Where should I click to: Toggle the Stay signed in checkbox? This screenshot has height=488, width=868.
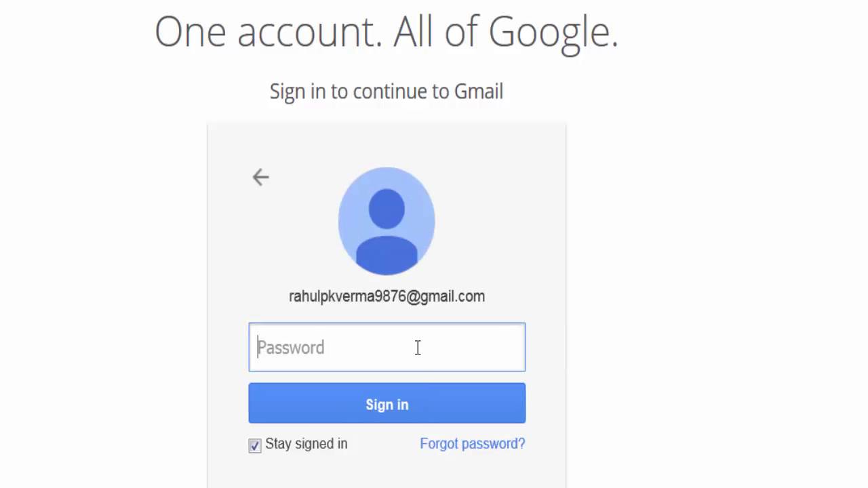click(x=255, y=445)
